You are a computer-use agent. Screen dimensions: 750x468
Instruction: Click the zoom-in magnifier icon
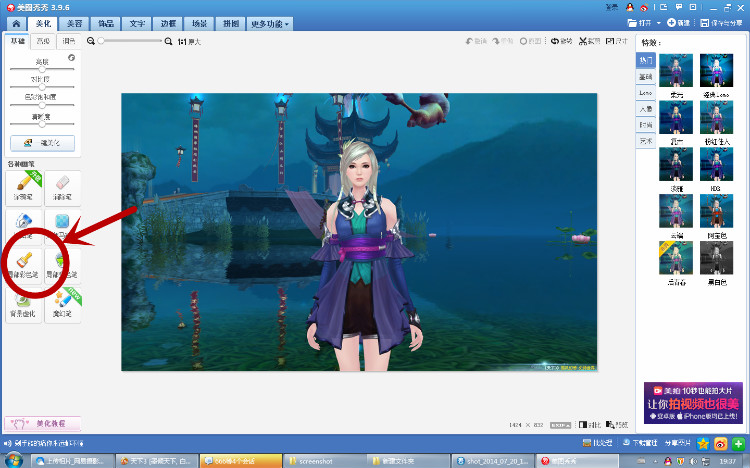168,41
